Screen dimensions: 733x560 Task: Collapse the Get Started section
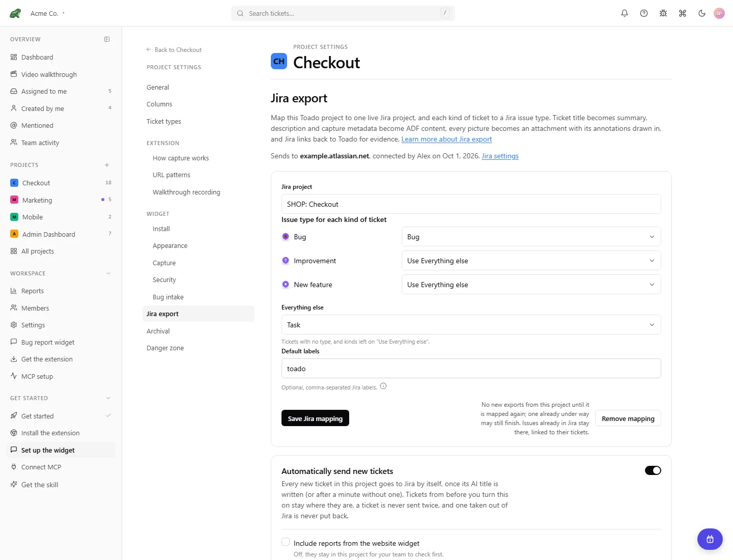108,398
